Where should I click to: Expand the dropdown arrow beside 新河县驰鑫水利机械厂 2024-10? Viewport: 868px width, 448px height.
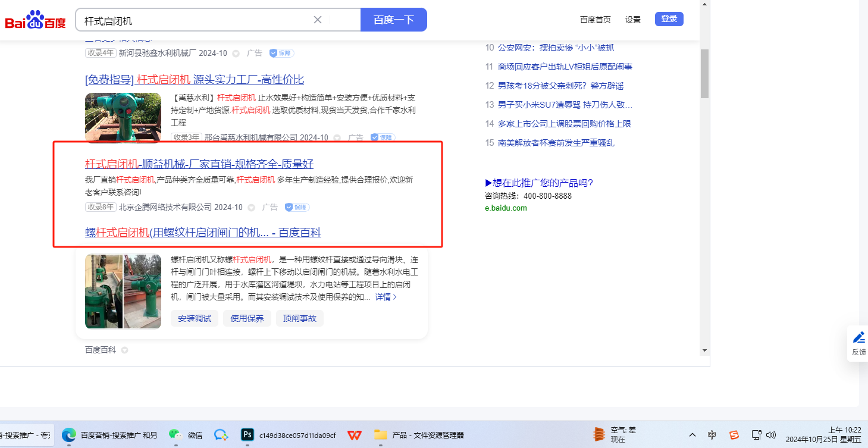tap(236, 54)
